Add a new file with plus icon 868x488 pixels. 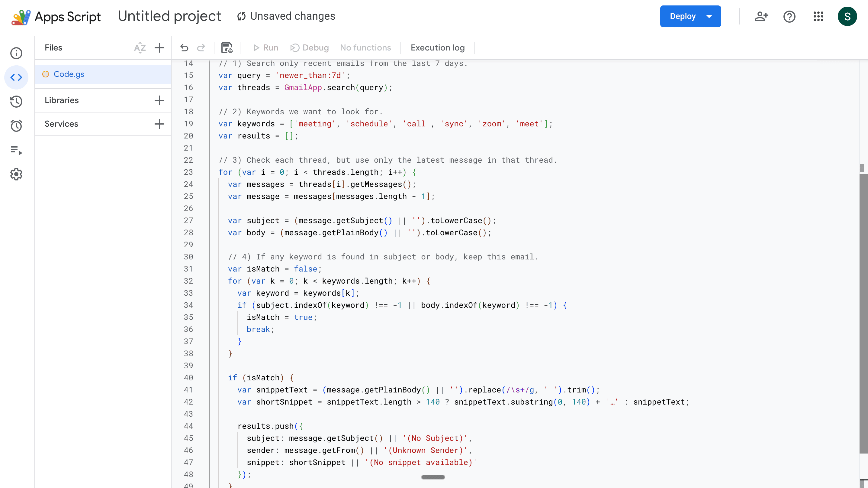click(159, 48)
